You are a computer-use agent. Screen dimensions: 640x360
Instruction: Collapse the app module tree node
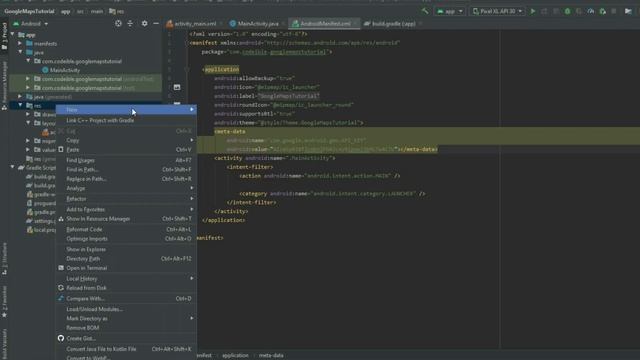13,34
